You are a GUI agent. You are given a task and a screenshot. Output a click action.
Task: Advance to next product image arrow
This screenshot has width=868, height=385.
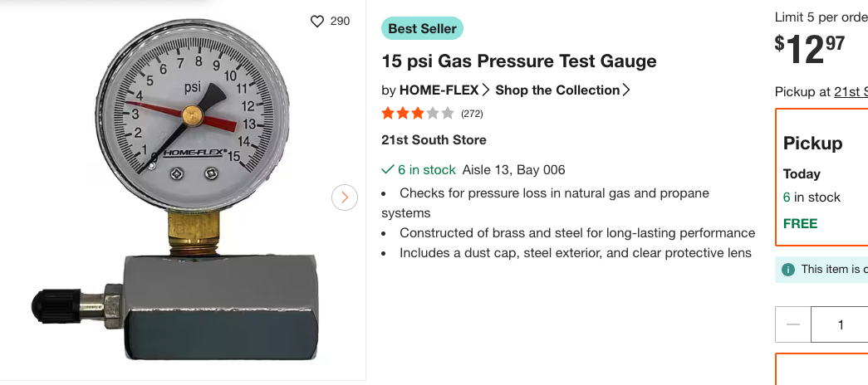[345, 197]
